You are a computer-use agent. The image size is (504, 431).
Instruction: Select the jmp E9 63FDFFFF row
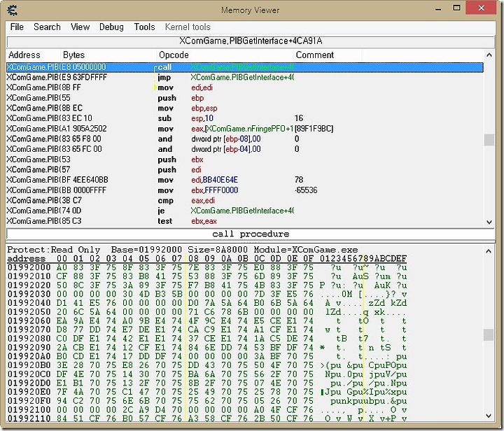tap(244, 78)
